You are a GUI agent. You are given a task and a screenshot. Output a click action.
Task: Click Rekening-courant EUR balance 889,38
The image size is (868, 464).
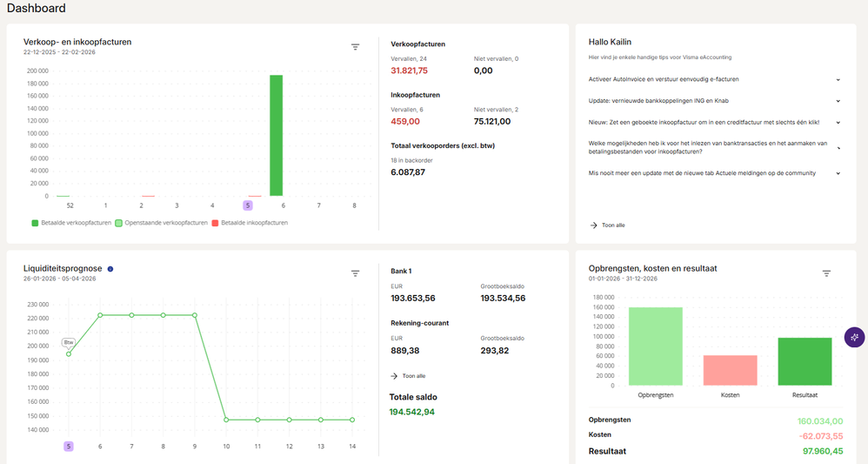tap(405, 350)
